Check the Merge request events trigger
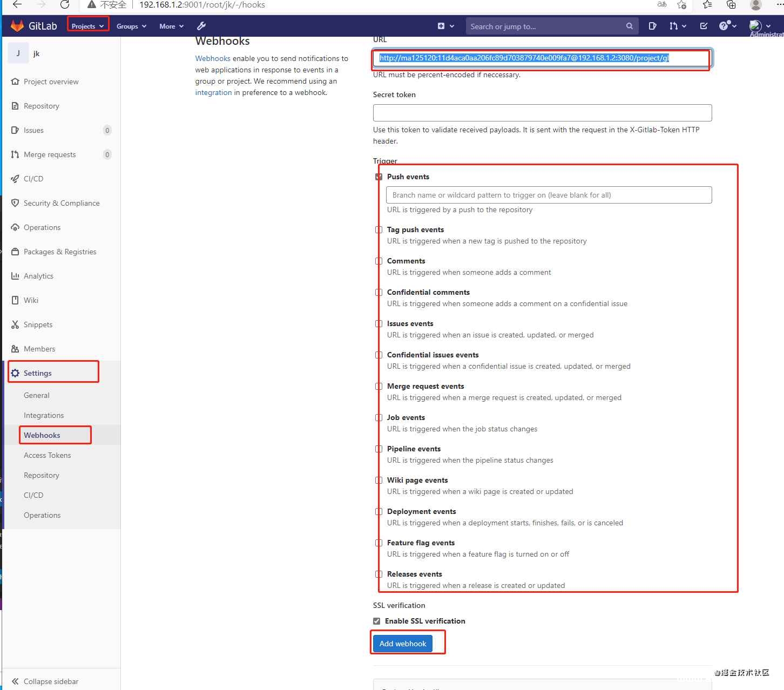Viewport: 784px width, 690px height. pyautogui.click(x=377, y=387)
